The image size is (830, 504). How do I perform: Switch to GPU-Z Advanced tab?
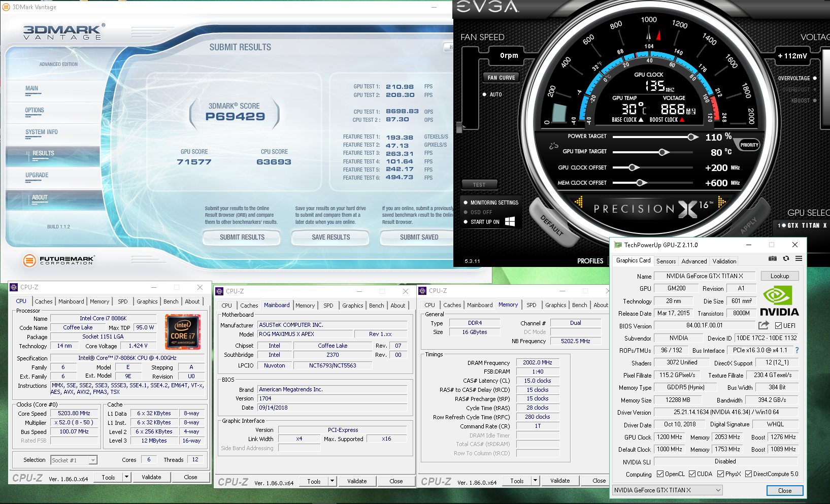click(694, 261)
